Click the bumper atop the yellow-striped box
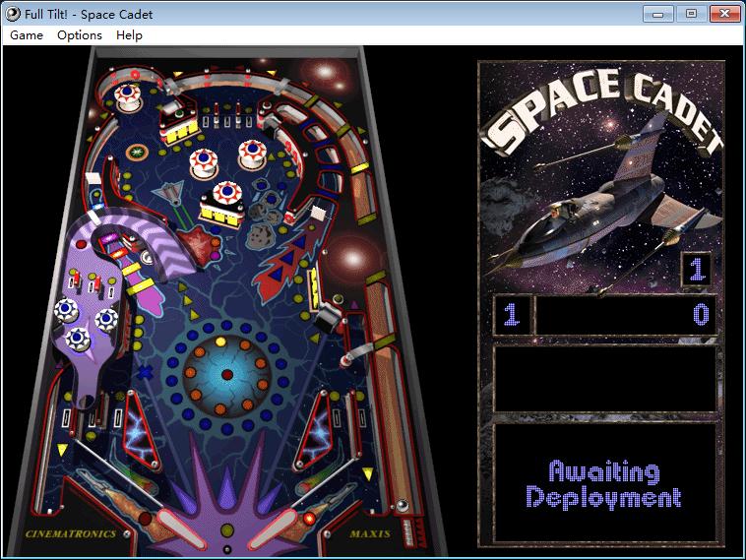Image resolution: width=746 pixels, height=560 pixels. pyautogui.click(x=227, y=195)
